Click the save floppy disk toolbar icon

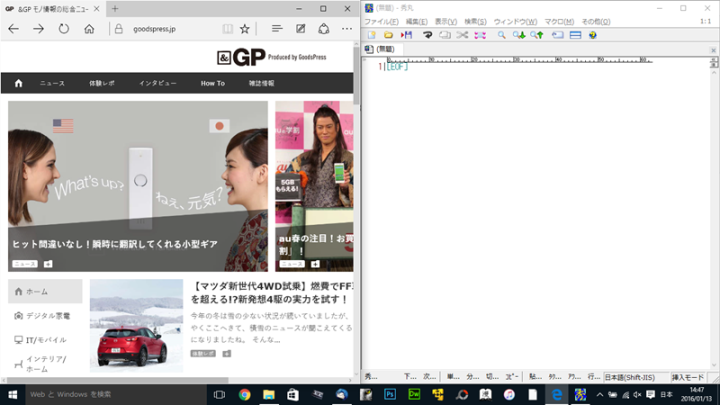coord(406,35)
